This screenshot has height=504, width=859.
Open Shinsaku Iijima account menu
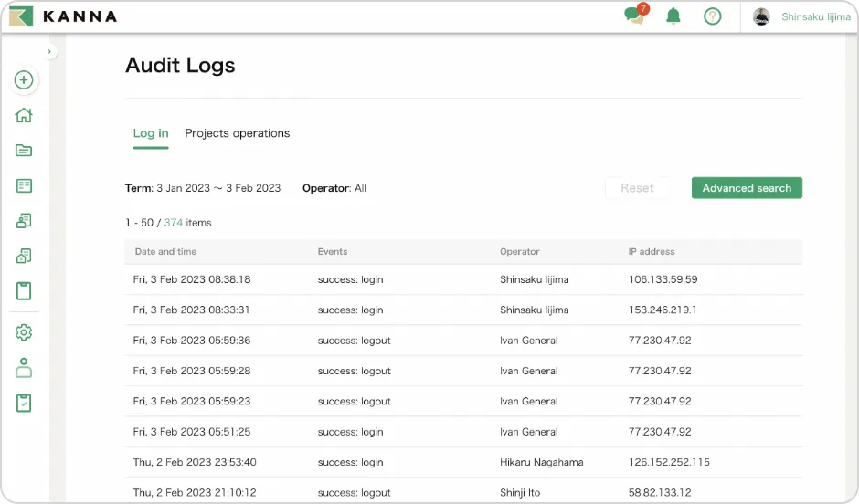click(801, 16)
